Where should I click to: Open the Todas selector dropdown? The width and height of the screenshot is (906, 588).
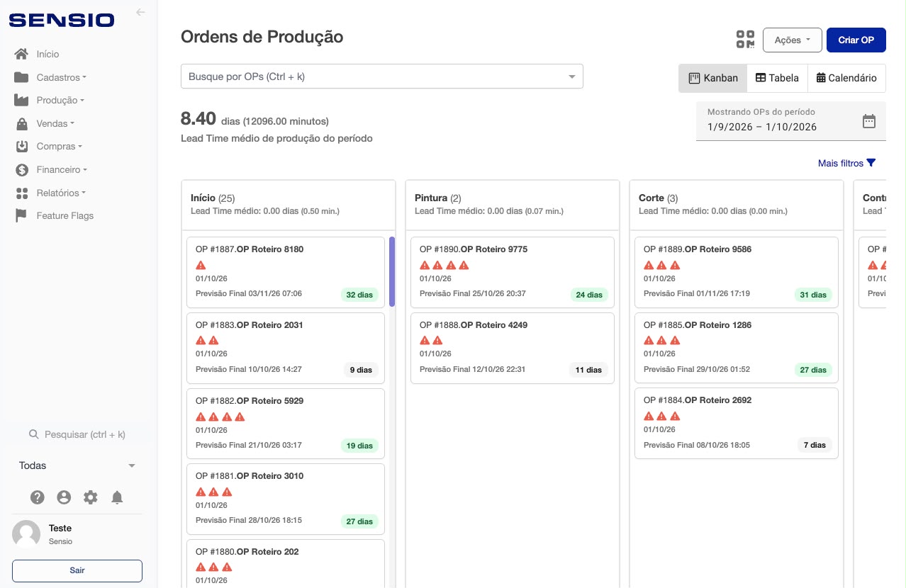77,465
